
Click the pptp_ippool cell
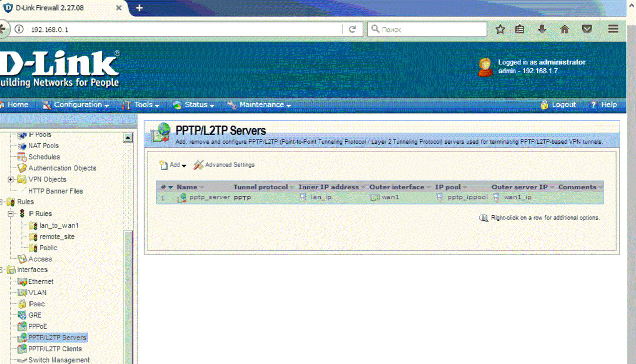(467, 197)
